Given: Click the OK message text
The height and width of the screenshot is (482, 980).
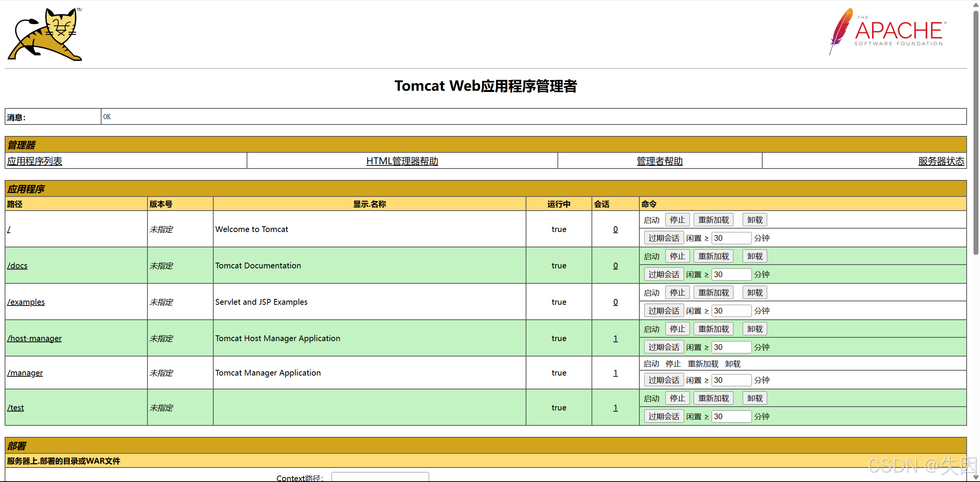Looking at the screenshot, I should [x=107, y=116].
